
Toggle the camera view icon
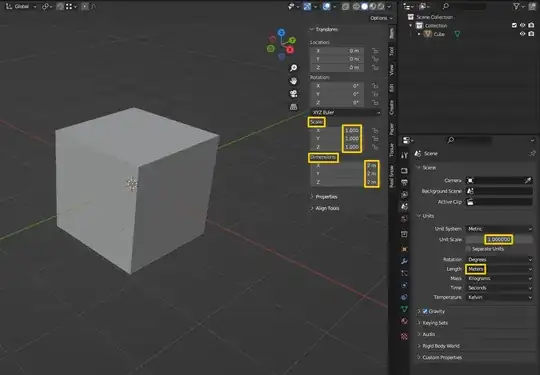click(x=293, y=94)
